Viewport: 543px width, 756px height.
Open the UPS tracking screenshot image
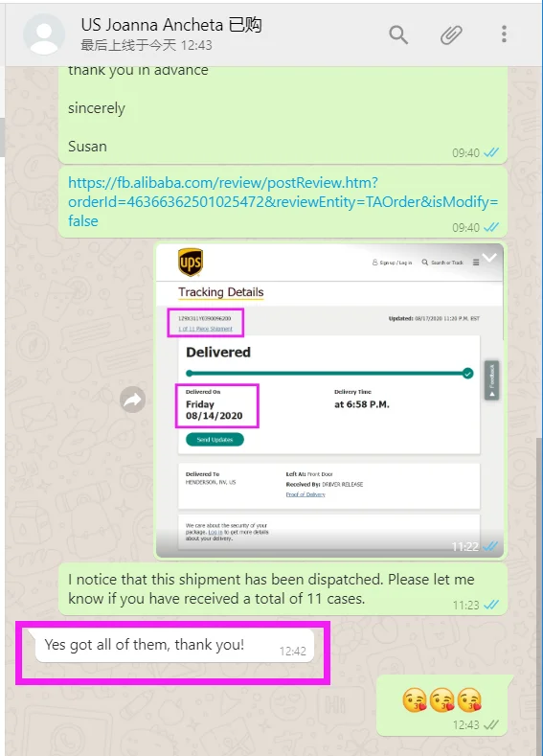[329, 401]
